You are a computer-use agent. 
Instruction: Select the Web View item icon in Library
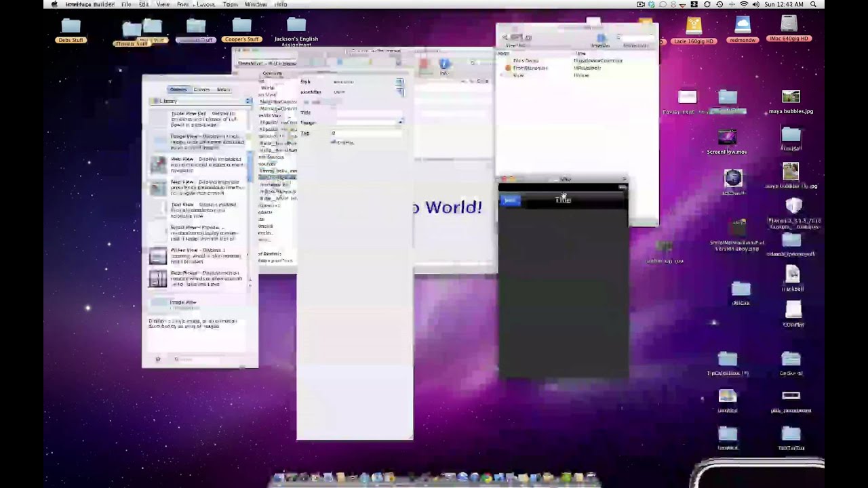tap(158, 163)
